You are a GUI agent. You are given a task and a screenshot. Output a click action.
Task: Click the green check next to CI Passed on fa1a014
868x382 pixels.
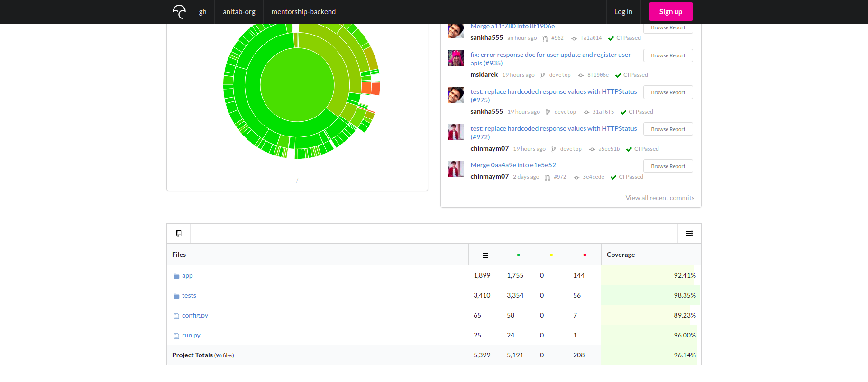click(x=611, y=38)
